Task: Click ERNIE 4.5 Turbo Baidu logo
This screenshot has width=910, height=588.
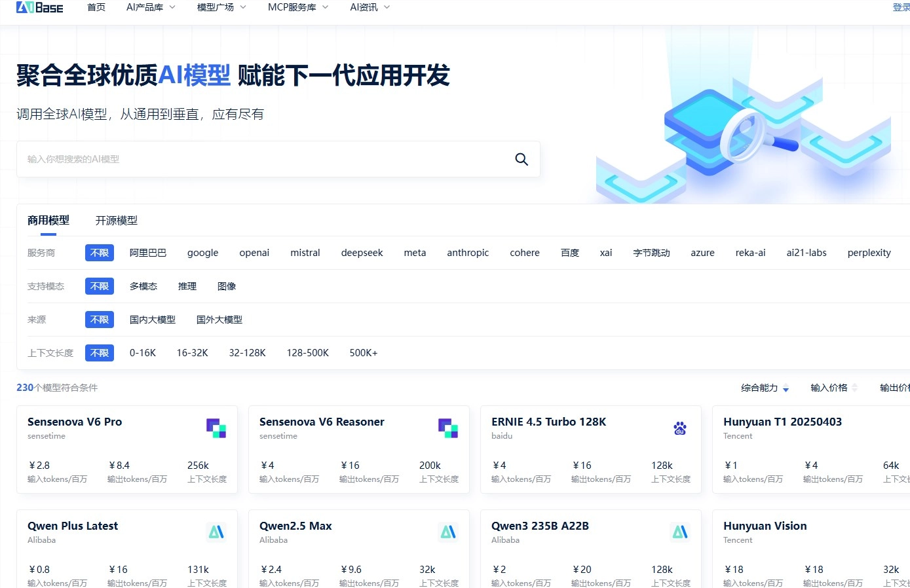Action: pos(680,428)
